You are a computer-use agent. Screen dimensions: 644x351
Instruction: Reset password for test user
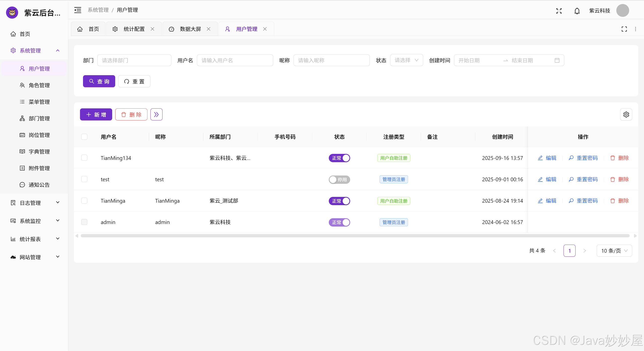tap(583, 179)
